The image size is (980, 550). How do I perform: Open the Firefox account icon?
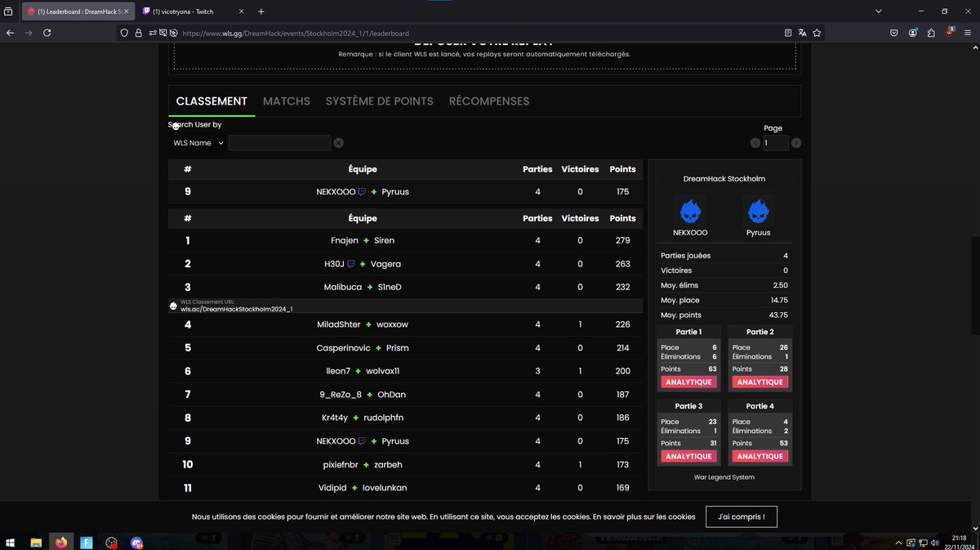[x=912, y=33]
